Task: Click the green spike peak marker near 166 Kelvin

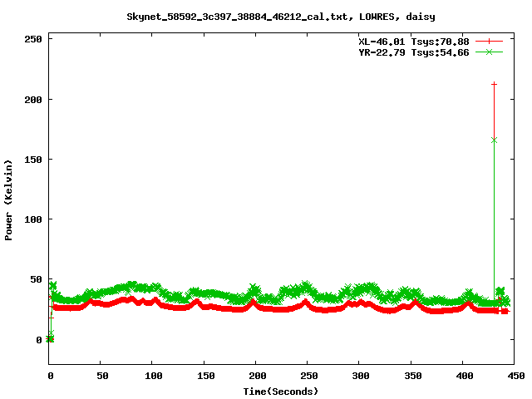Action: (494, 140)
